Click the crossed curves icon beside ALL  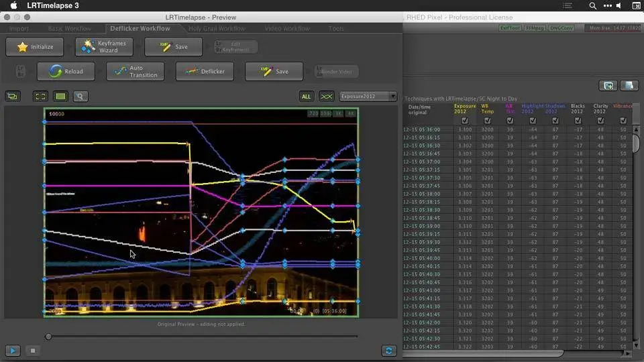point(327,97)
